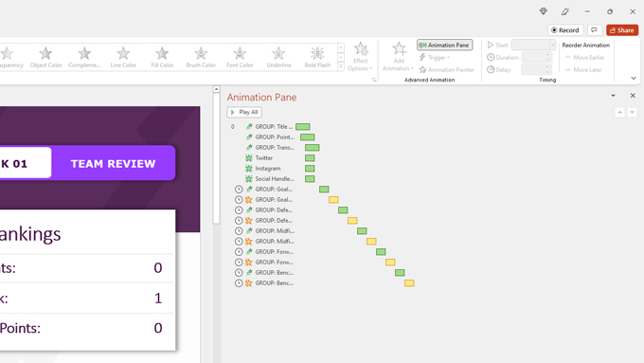This screenshot has height=363, width=644.
Task: Click the Instagram entry's green timing bar
Action: [310, 169]
